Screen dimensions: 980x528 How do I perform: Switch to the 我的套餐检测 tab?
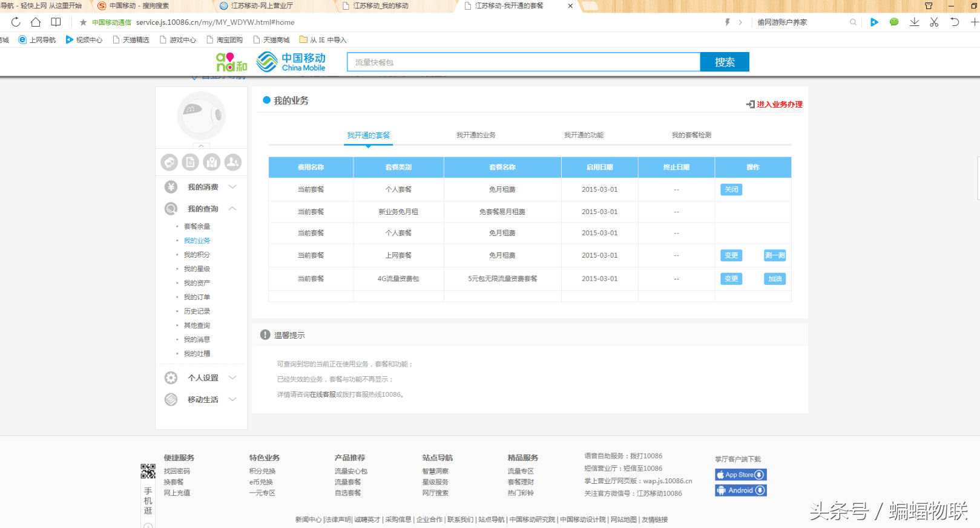click(x=691, y=135)
